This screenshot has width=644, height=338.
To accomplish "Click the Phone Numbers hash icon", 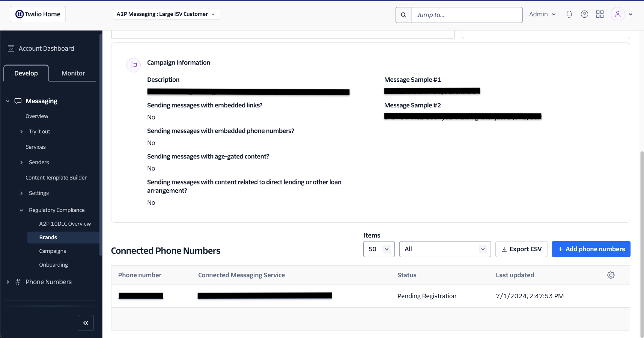I will pos(18,282).
